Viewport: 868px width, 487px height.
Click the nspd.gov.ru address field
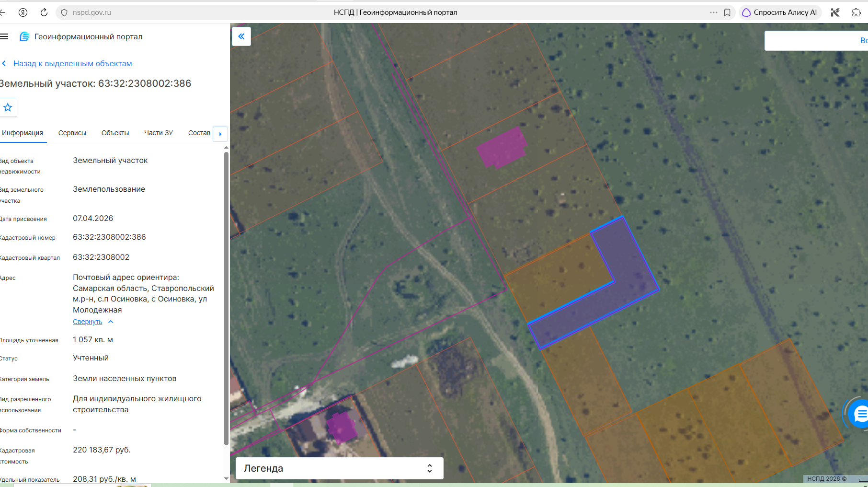pos(92,12)
